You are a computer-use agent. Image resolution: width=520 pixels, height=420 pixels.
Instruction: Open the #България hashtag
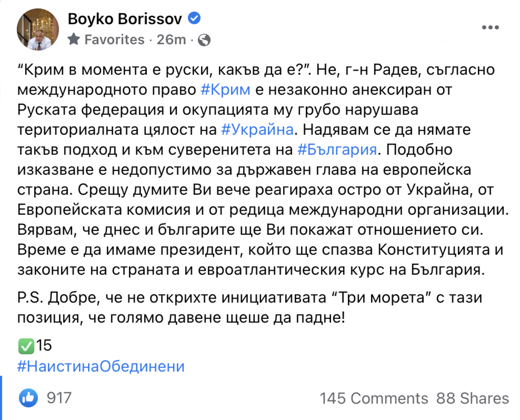point(337,150)
